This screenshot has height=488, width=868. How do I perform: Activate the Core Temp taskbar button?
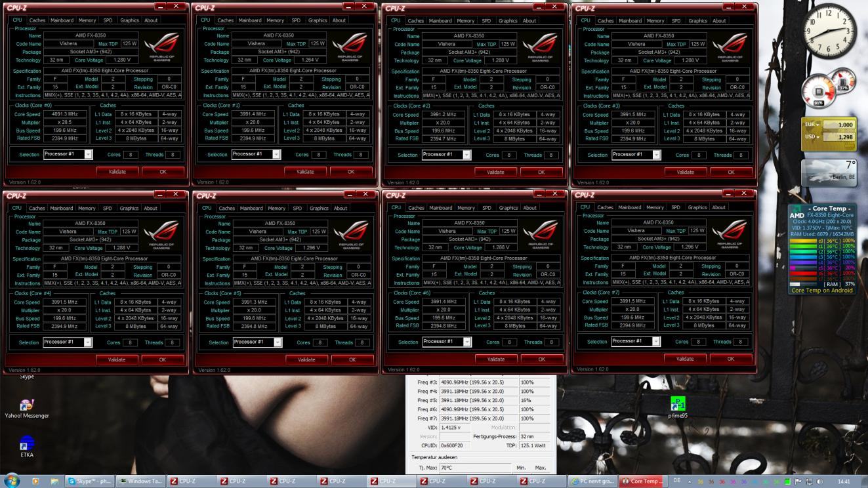(x=642, y=481)
